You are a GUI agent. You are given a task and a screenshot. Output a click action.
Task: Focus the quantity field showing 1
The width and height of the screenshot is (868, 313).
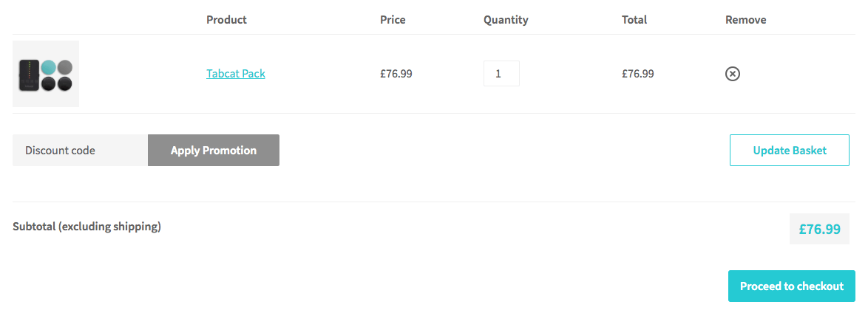[x=501, y=74]
